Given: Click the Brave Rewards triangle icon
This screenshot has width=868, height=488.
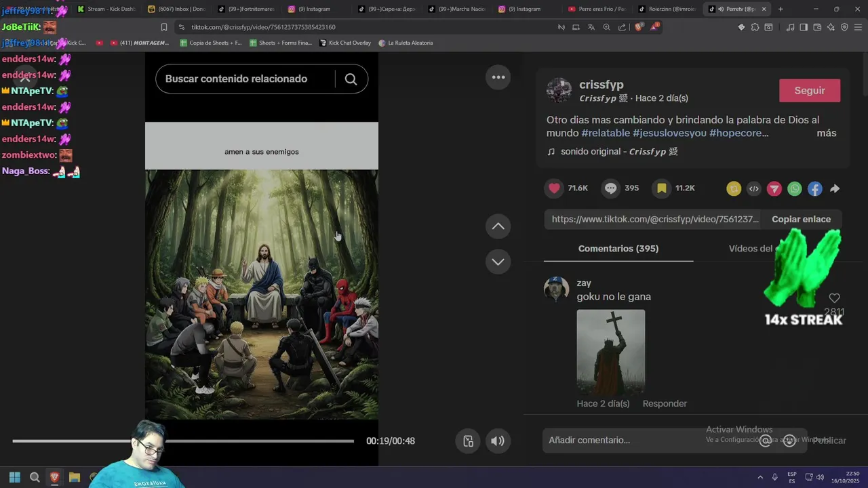Looking at the screenshot, I should click(654, 27).
